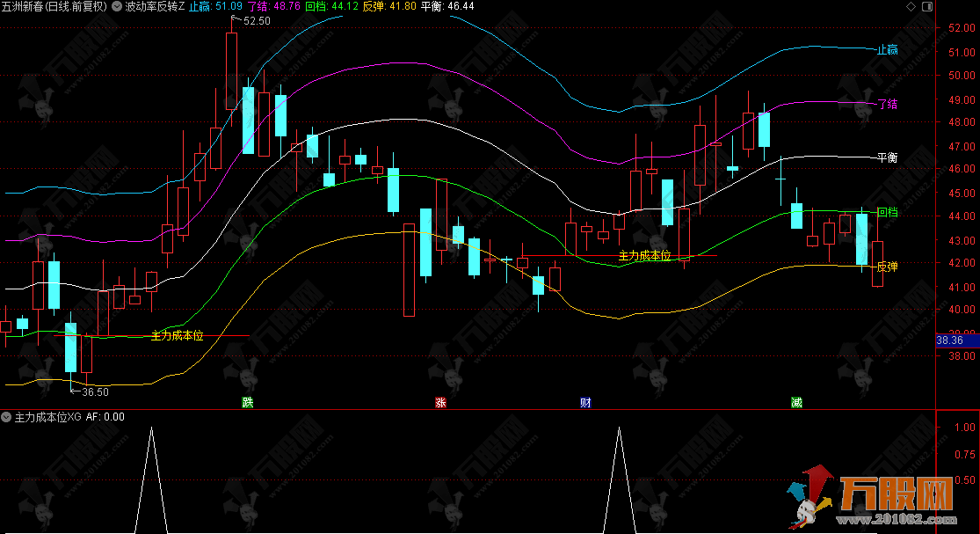The height and width of the screenshot is (534, 980).
Task: Click the green 减 event marker
Action: [x=796, y=403]
